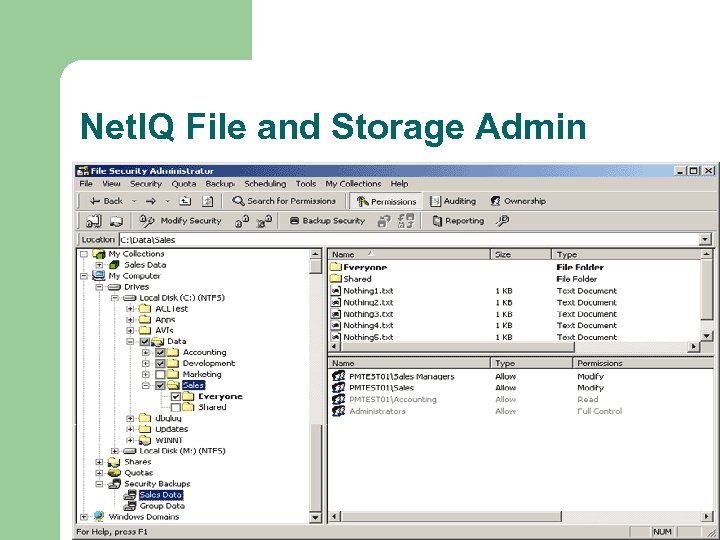Collapse the Data folder node
This screenshot has width=720, height=540.
point(130,341)
